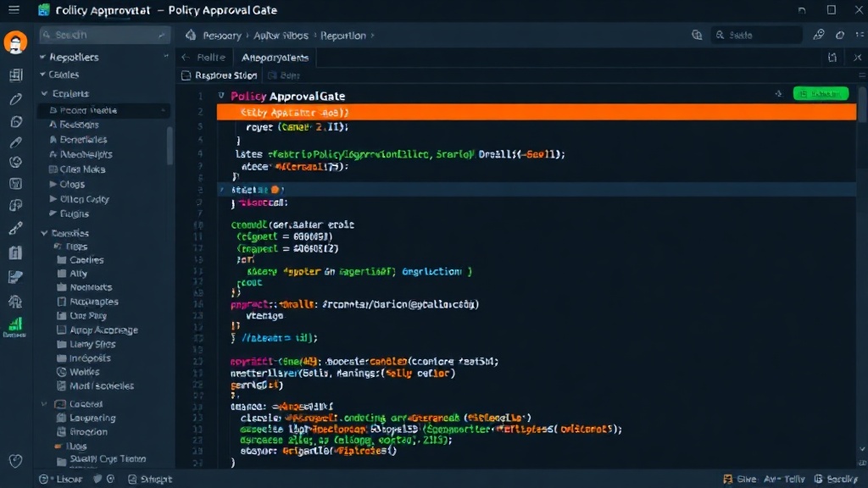Click Lisoar in the status bar
This screenshot has width=868, height=488.
(x=70, y=480)
